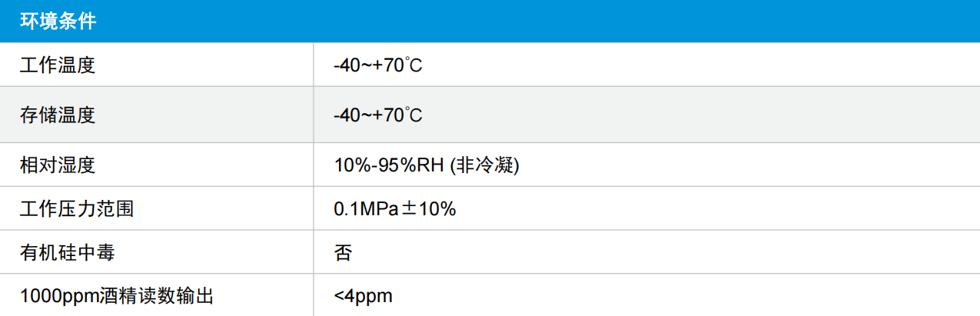Click the 非冷凝 text in parentheses
980x316 pixels.
(487, 165)
